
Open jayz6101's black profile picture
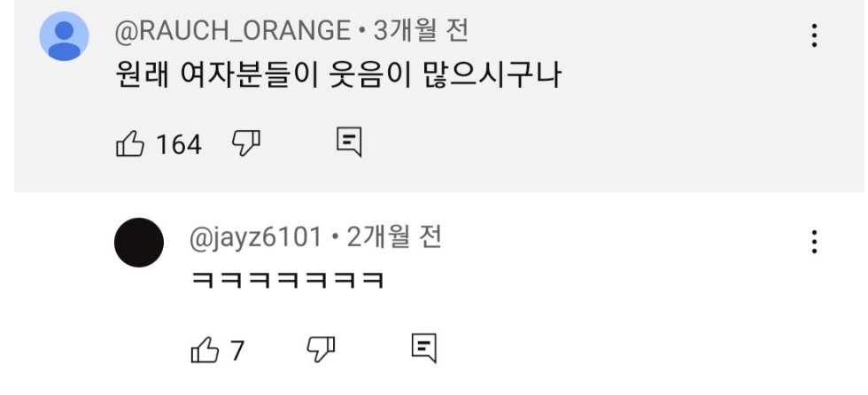pyautogui.click(x=139, y=243)
